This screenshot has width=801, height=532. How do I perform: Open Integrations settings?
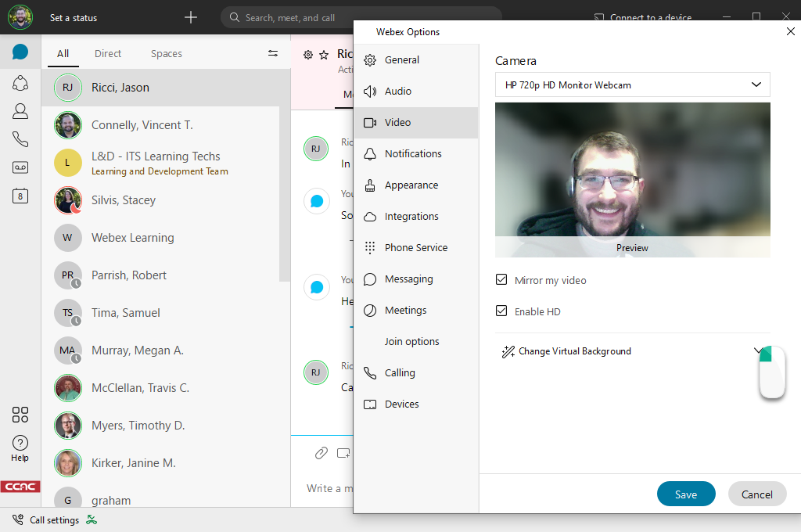(416, 216)
